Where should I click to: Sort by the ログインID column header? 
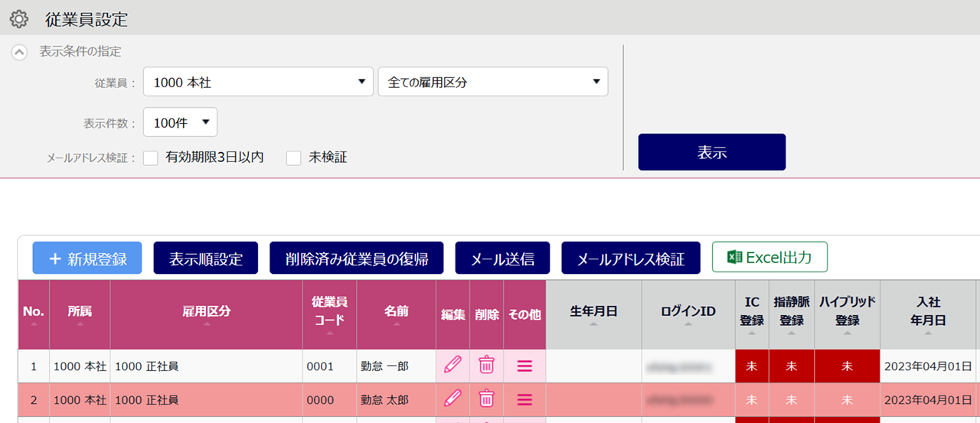pyautogui.click(x=688, y=314)
